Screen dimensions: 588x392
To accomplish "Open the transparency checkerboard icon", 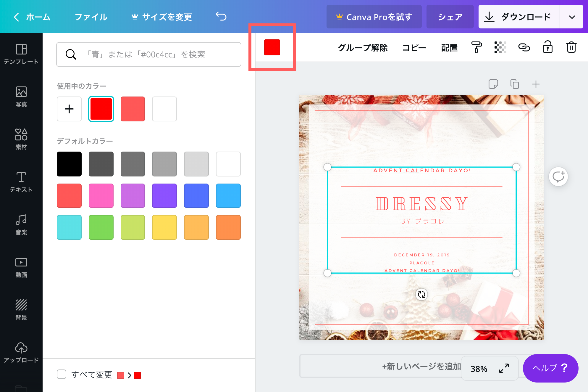I will click(x=500, y=47).
